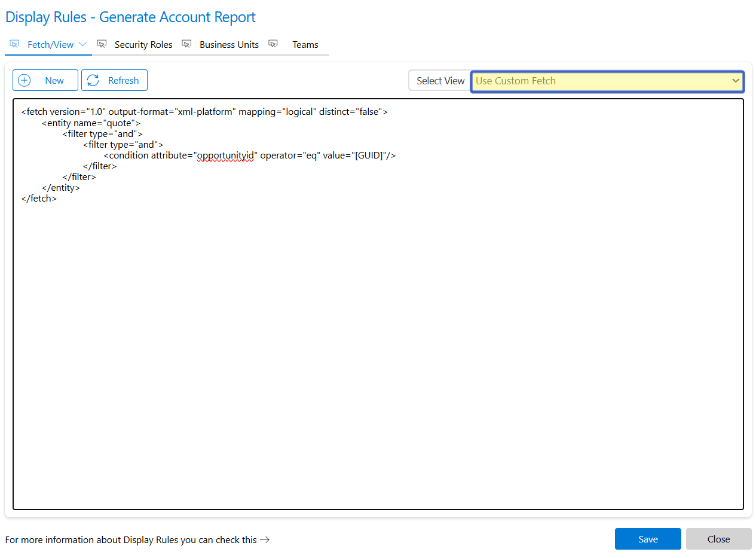The width and height of the screenshot is (756, 558).
Task: Go to the Teams tab
Action: click(x=305, y=45)
